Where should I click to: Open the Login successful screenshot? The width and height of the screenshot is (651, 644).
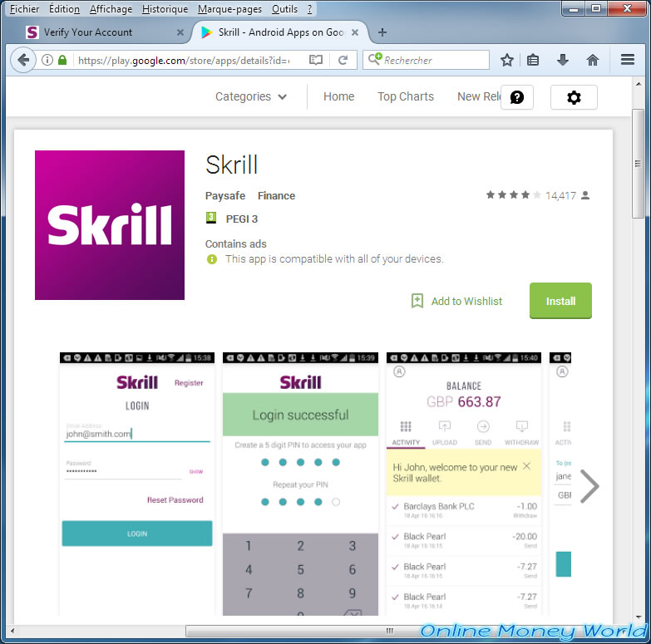pyautogui.click(x=301, y=484)
